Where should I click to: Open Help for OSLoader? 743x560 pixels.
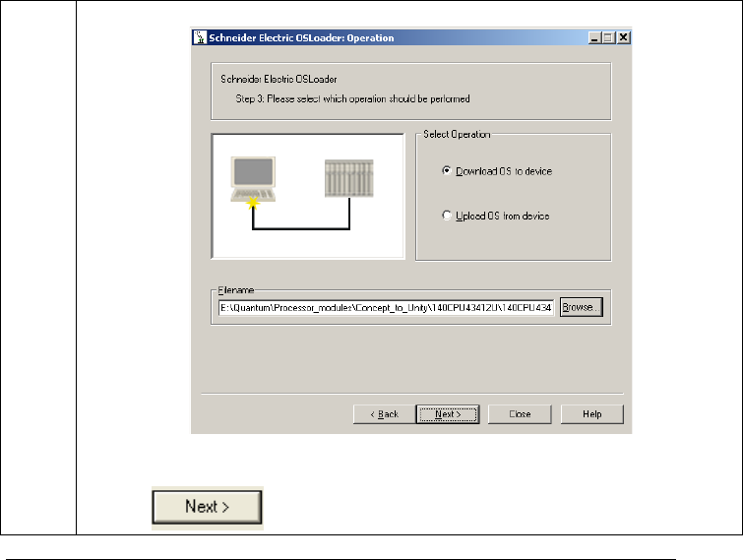coord(591,414)
